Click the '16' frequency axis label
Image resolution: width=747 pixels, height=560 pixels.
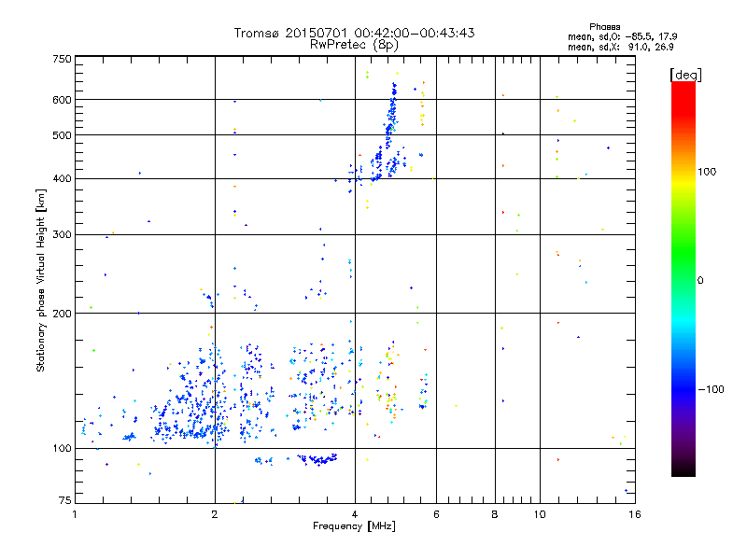635,514
